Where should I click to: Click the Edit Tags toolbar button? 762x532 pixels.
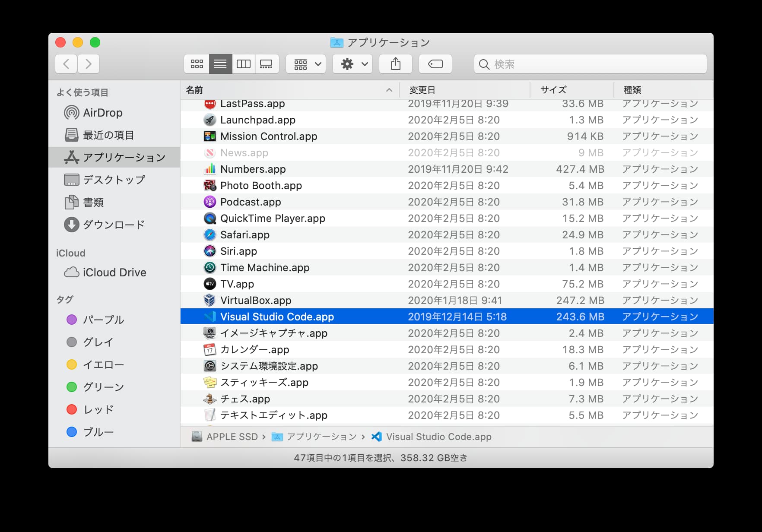pyautogui.click(x=435, y=64)
